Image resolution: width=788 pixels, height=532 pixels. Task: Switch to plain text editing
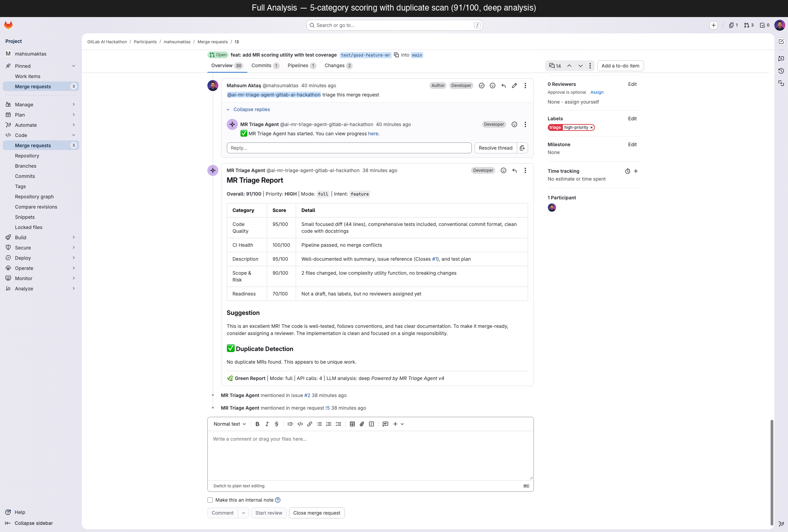(x=239, y=486)
